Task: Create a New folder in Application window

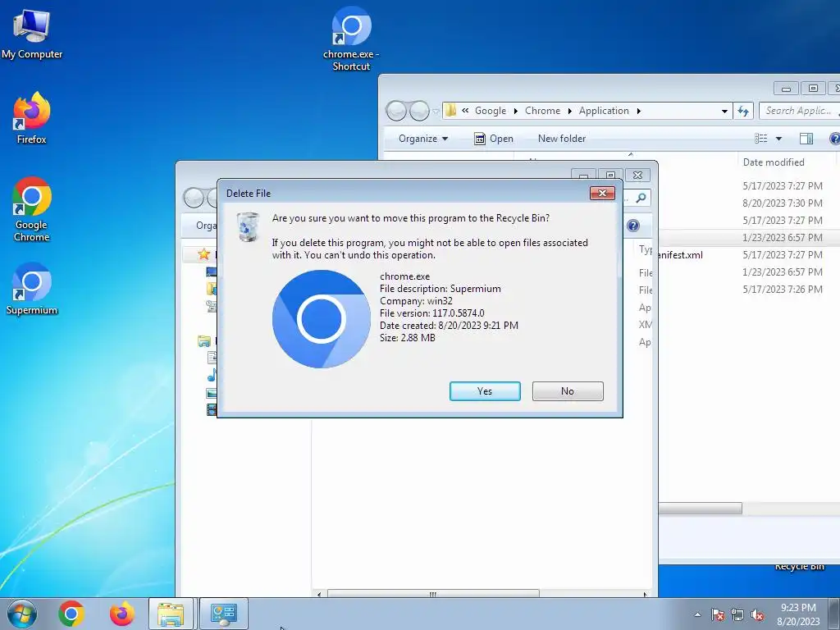Action: coord(562,139)
